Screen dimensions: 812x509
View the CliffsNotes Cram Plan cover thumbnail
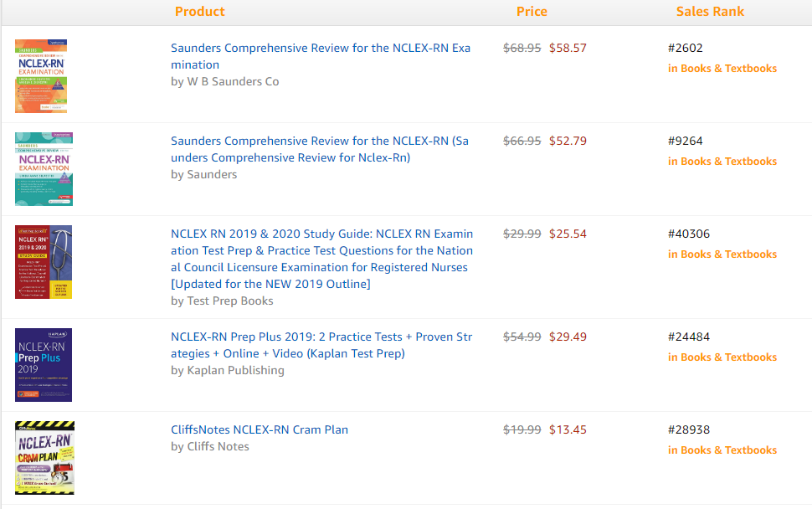44,458
